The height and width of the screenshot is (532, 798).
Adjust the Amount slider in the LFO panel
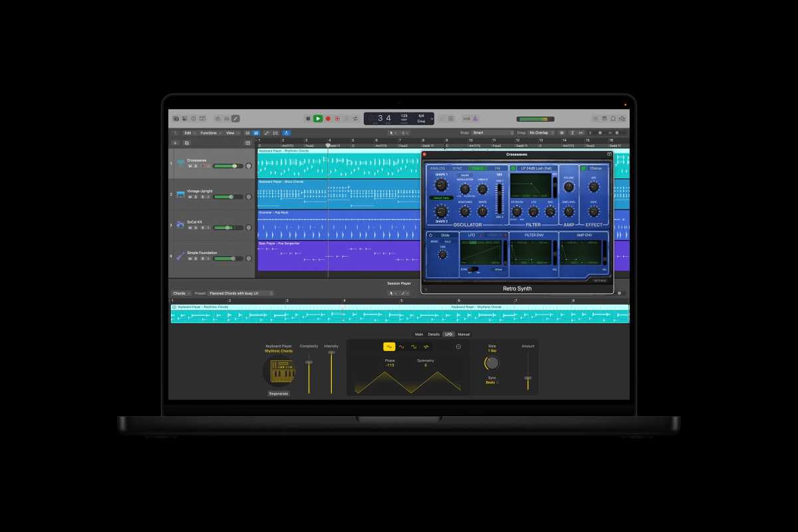[528, 378]
